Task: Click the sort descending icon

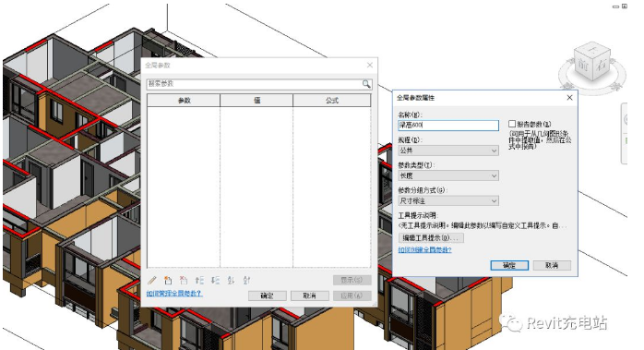Action: tap(246, 281)
